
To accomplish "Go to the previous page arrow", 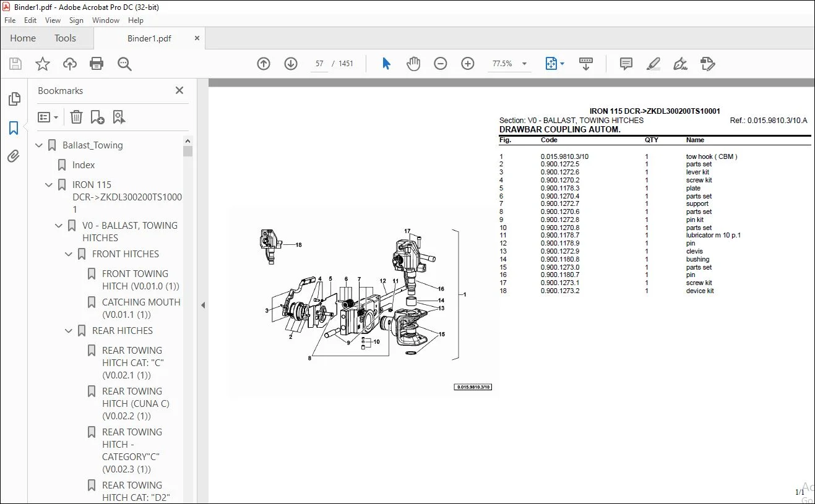I will pos(264,64).
